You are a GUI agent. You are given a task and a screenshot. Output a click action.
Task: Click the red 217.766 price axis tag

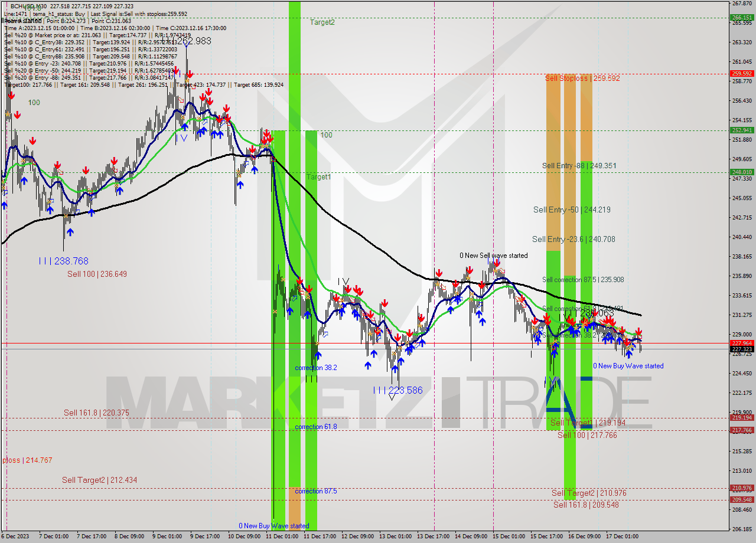(742, 430)
